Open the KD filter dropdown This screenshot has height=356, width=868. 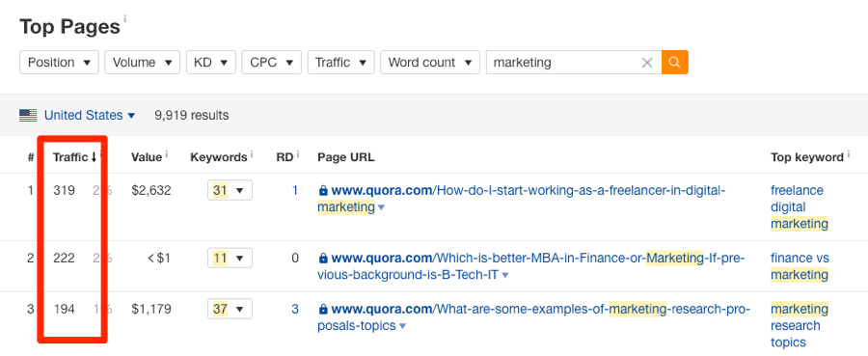(x=211, y=63)
